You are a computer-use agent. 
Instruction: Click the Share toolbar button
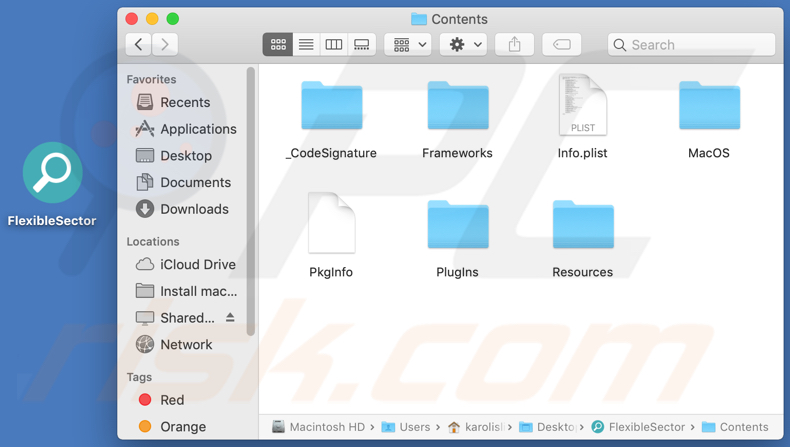(x=514, y=45)
